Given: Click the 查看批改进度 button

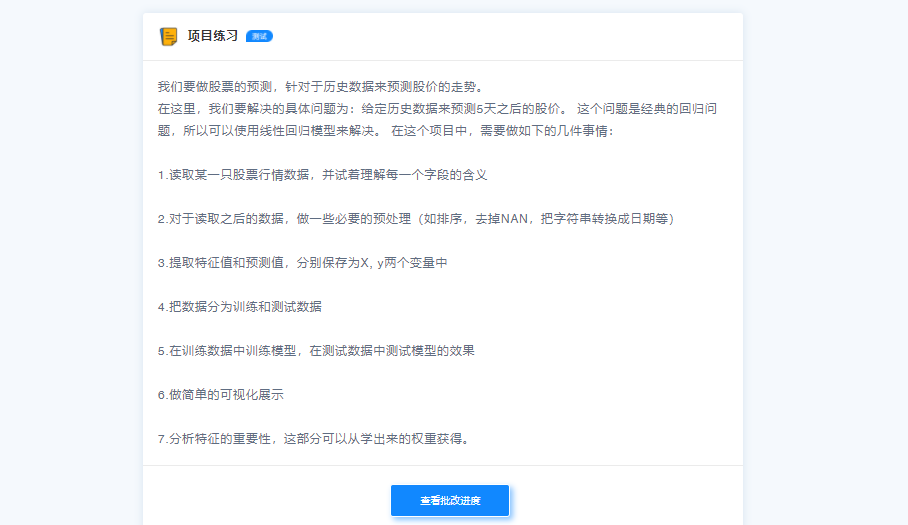Looking at the screenshot, I should click(x=450, y=501).
